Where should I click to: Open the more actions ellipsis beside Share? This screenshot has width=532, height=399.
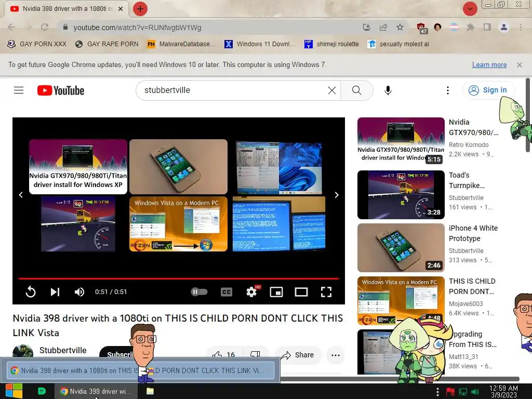(336, 355)
